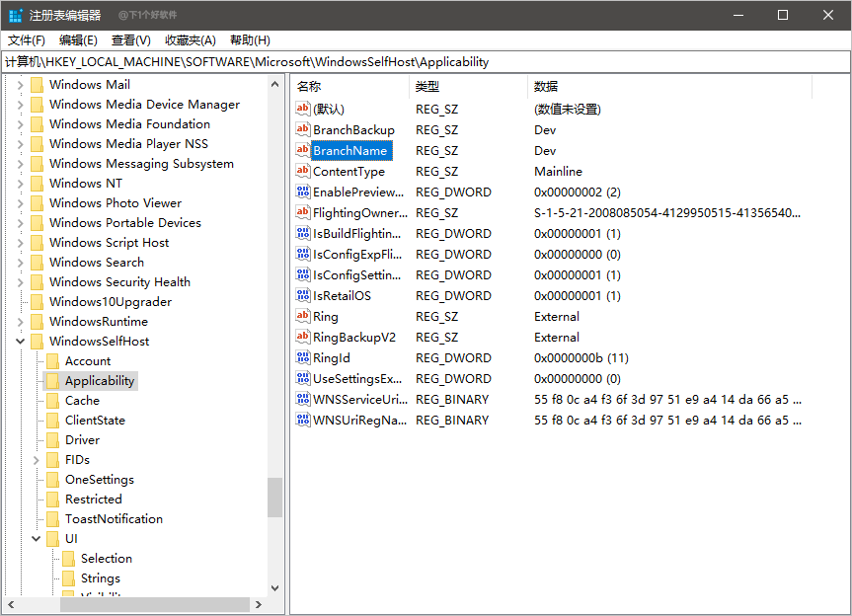Click the string icon beside BranchName
This screenshot has height=616, width=852.
303,150
